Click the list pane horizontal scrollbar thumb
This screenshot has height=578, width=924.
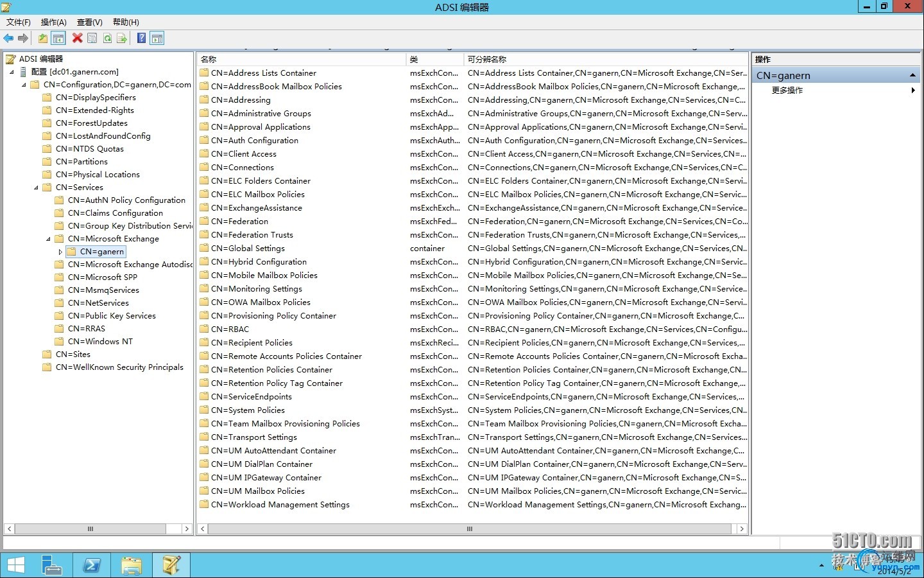pos(470,529)
